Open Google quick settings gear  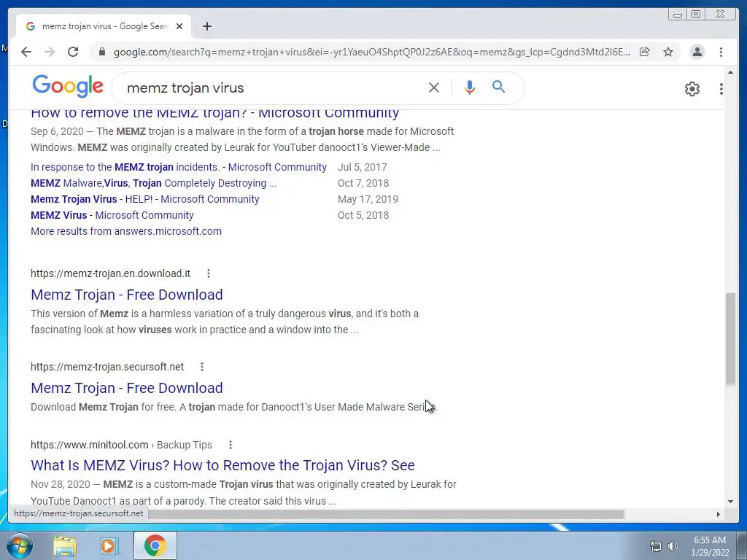click(692, 88)
